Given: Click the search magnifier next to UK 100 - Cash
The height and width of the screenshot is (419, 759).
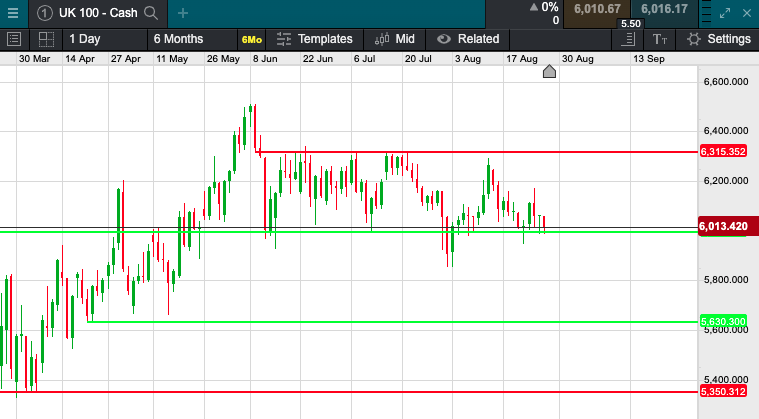Looking at the screenshot, I should [x=151, y=13].
